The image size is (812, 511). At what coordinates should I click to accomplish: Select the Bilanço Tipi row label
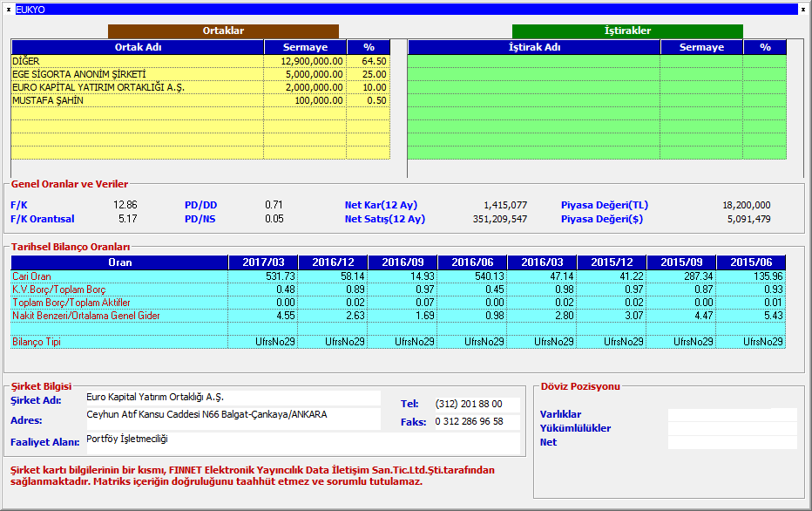point(37,342)
